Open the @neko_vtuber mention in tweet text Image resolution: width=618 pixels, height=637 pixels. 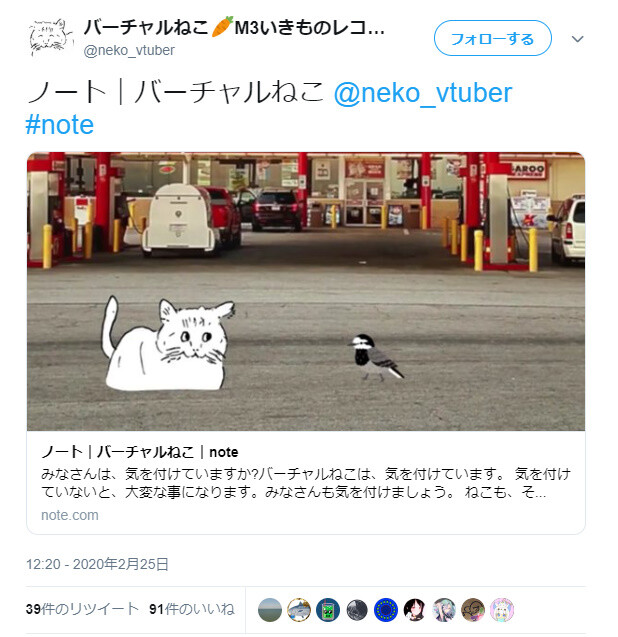coord(423,93)
